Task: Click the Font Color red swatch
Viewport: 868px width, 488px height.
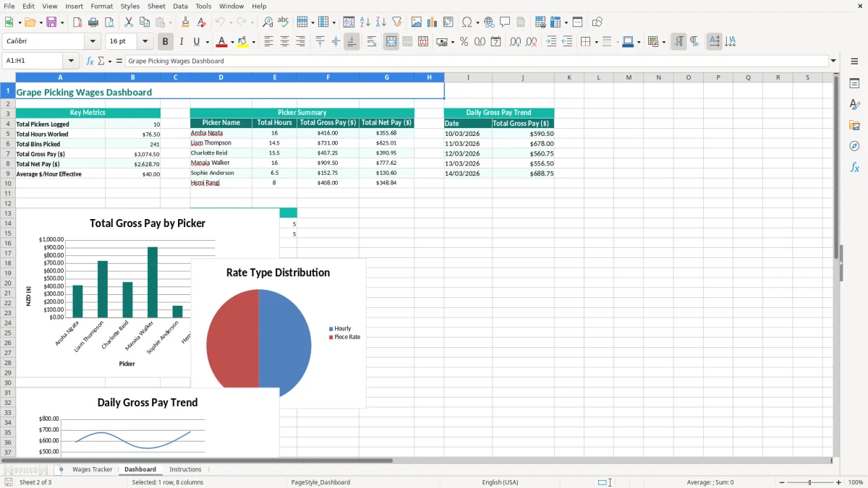Action: point(221,42)
